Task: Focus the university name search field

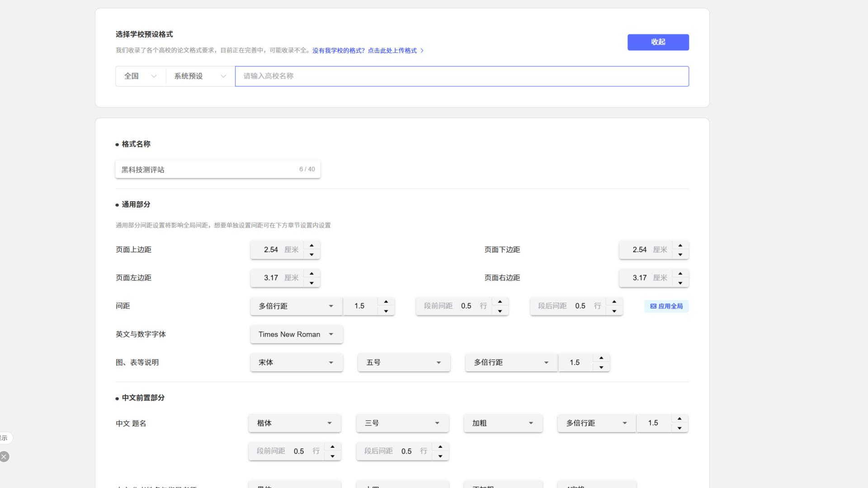Action: tap(461, 76)
